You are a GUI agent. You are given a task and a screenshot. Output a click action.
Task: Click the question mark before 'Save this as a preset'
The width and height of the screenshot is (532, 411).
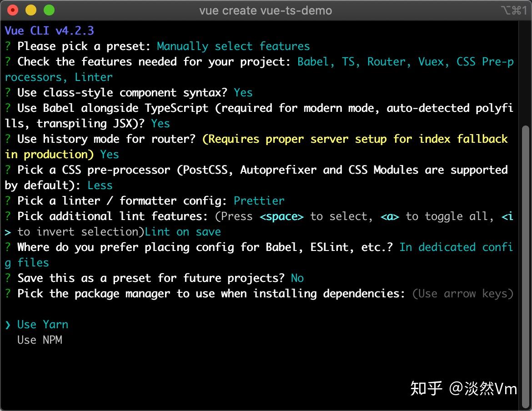point(8,278)
